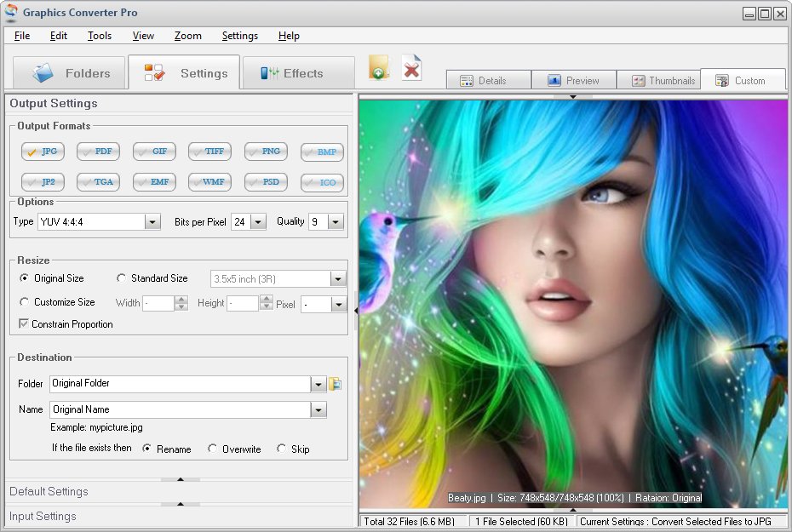
Task: Select the PSD output format
Action: pyautogui.click(x=266, y=182)
